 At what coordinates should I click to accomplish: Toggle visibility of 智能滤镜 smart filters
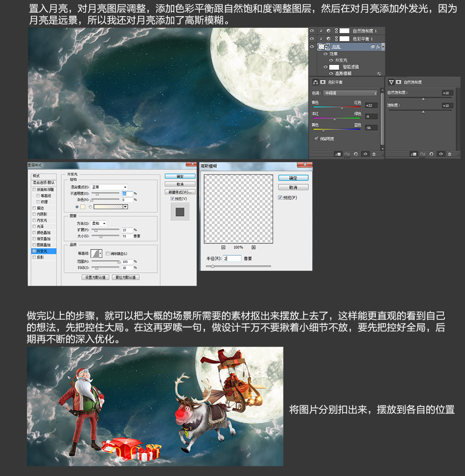tap(325, 67)
